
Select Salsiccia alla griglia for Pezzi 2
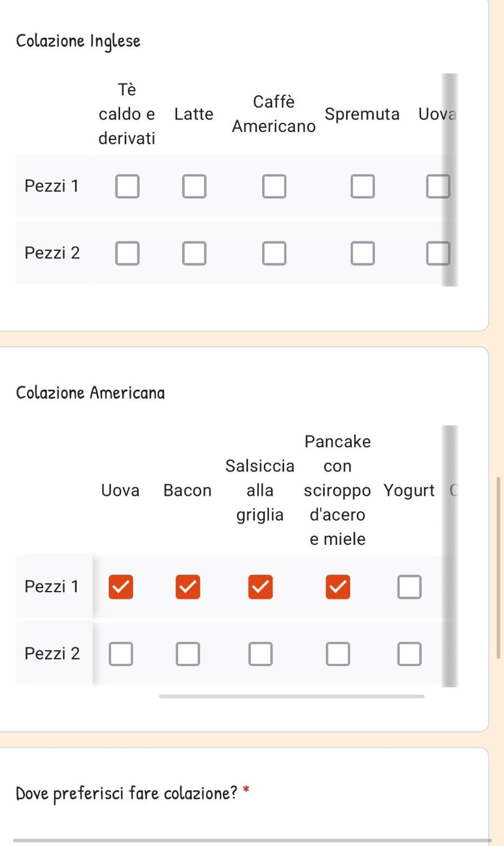(261, 654)
